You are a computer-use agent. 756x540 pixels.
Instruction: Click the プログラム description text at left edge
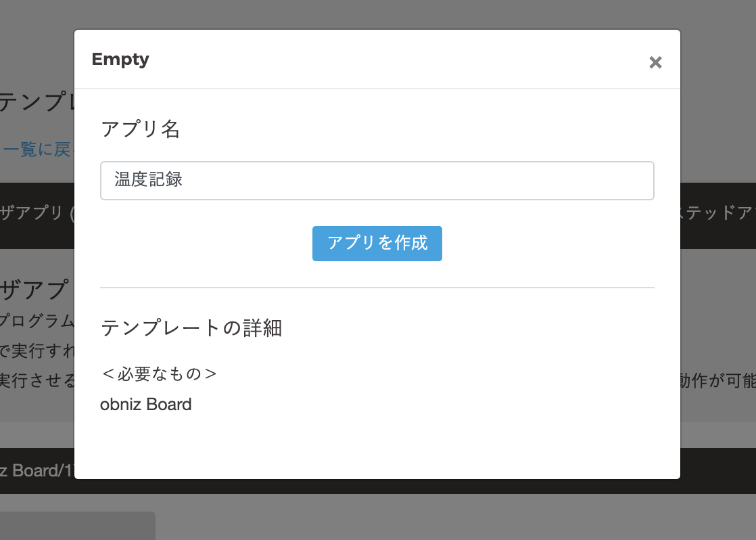37,320
